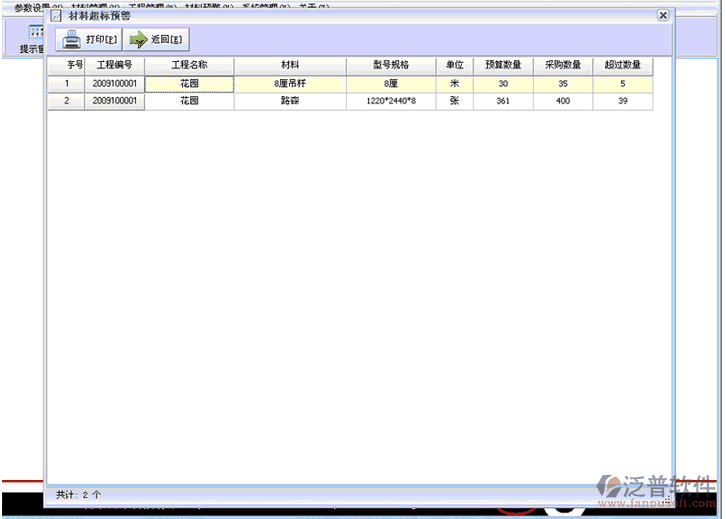
Task: Click the 返回 (Return) button
Action: pos(155,40)
